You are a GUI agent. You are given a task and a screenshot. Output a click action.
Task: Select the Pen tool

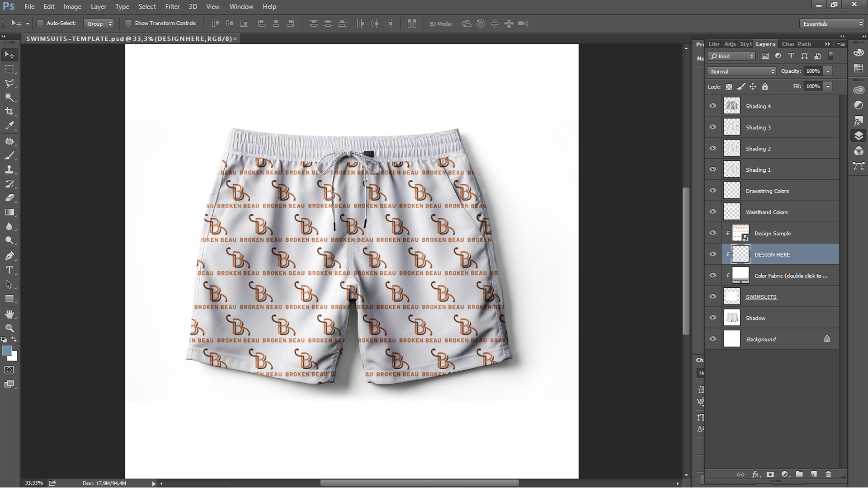pyautogui.click(x=9, y=256)
